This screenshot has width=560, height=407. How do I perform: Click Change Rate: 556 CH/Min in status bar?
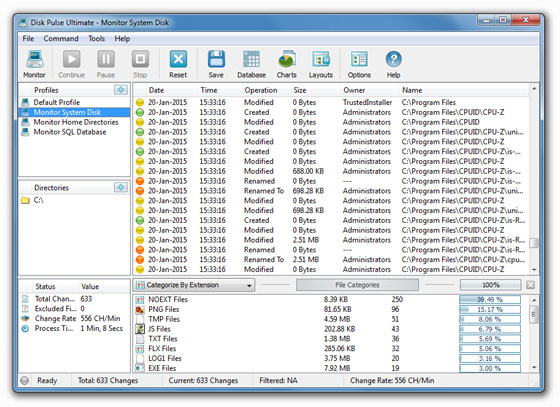coord(392,381)
